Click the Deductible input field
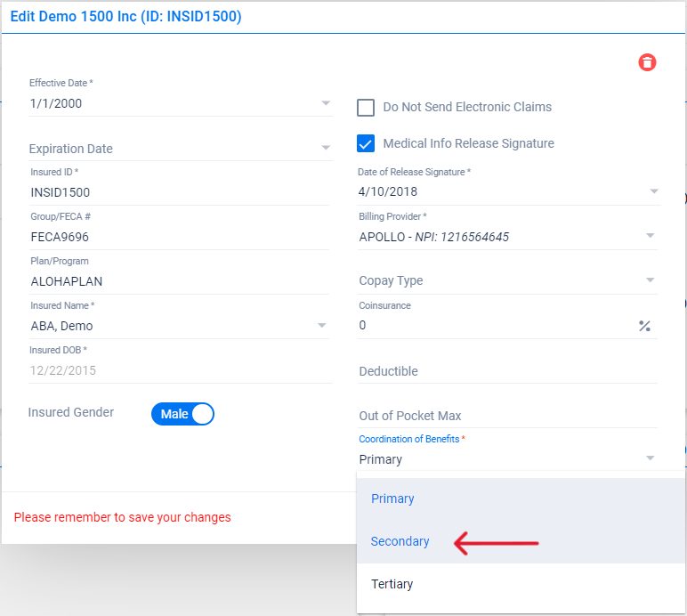 tap(507, 371)
